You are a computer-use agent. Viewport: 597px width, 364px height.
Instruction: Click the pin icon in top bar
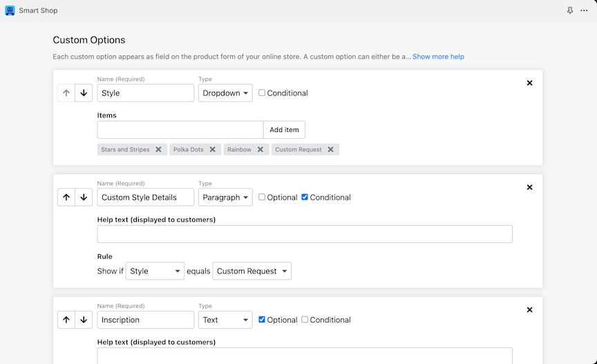569,10
